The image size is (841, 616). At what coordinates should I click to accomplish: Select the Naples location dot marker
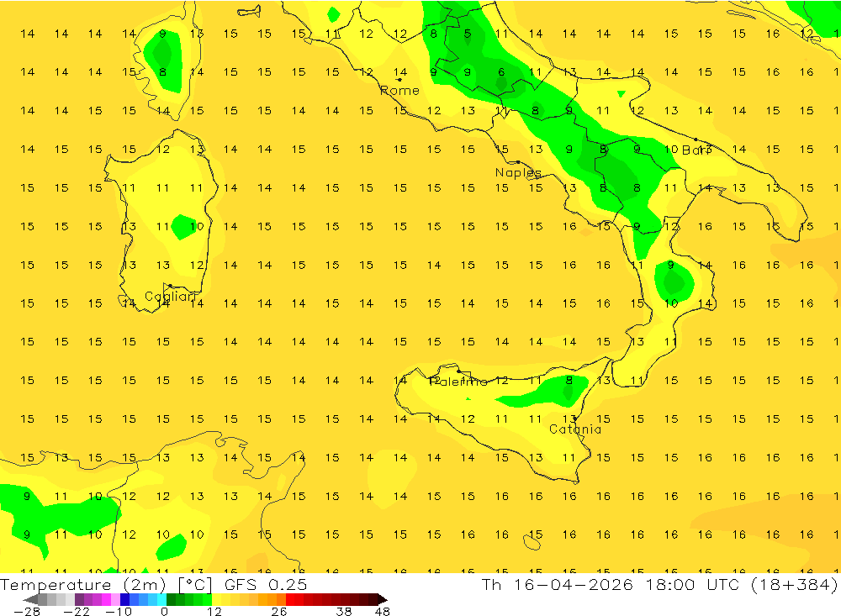518,162
